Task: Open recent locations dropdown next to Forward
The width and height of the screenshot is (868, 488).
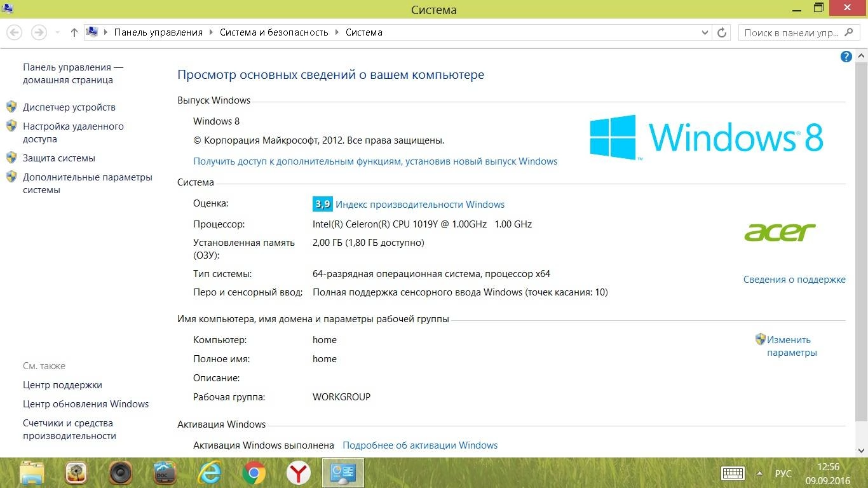Action: click(57, 32)
